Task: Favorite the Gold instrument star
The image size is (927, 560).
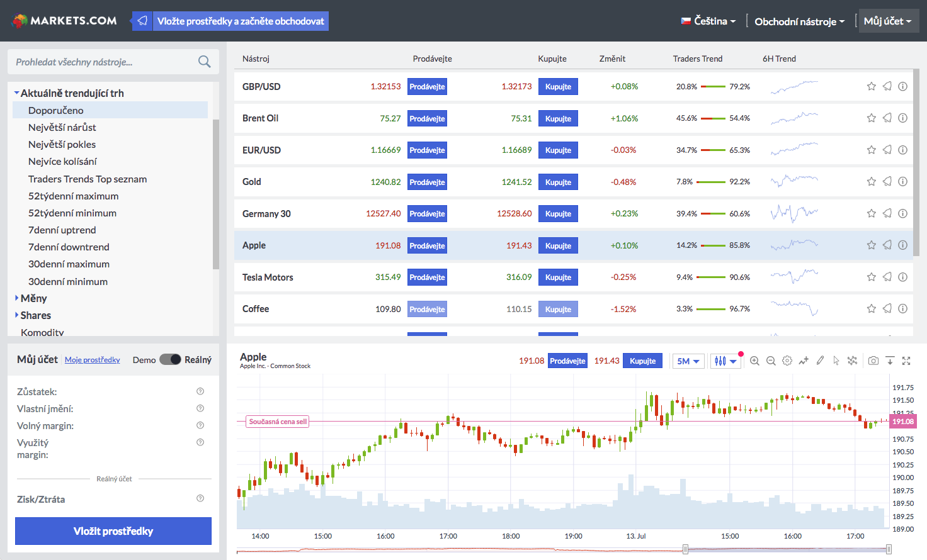Action: click(x=872, y=181)
